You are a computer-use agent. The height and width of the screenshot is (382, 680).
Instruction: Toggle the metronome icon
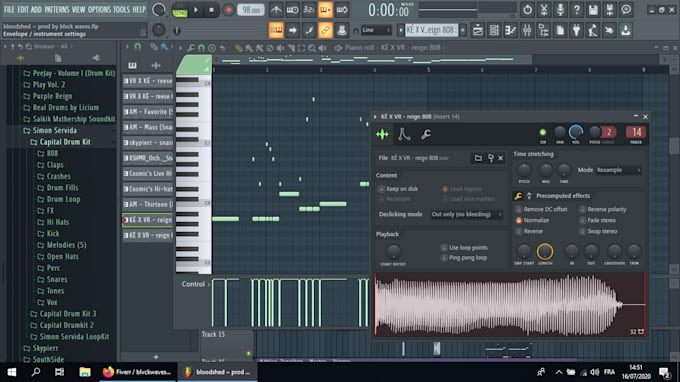[276, 10]
